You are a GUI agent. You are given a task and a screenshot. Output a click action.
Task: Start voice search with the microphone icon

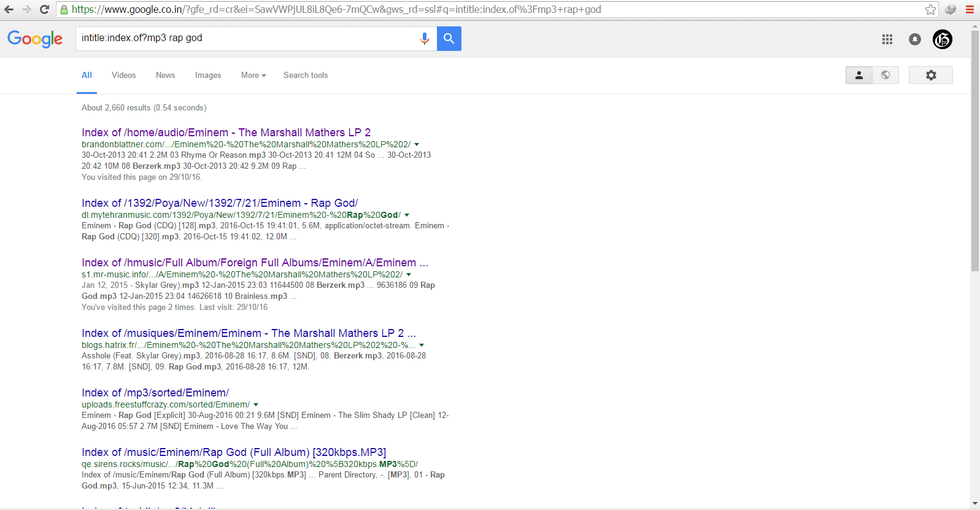424,39
